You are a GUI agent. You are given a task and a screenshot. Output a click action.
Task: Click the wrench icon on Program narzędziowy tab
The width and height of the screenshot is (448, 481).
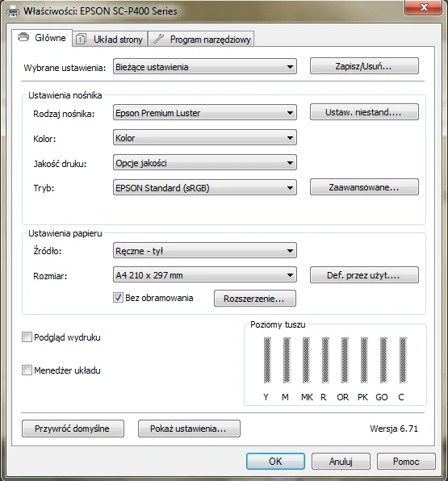click(x=158, y=39)
